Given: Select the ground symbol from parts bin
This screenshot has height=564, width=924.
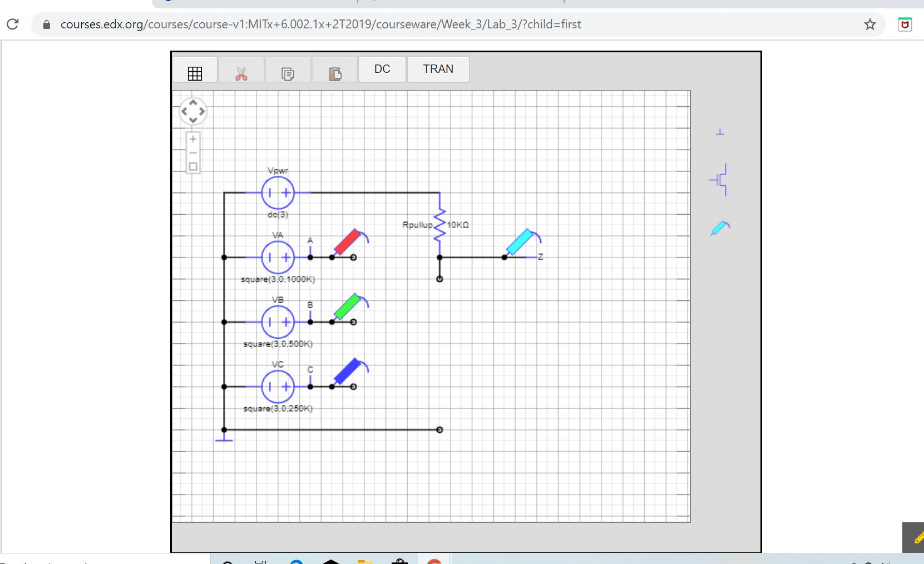Looking at the screenshot, I should (x=720, y=132).
